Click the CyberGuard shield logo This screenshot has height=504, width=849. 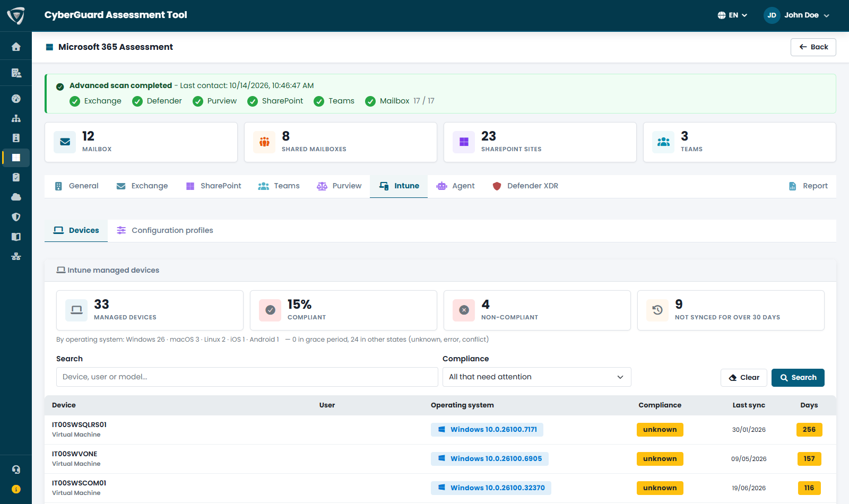(16, 15)
